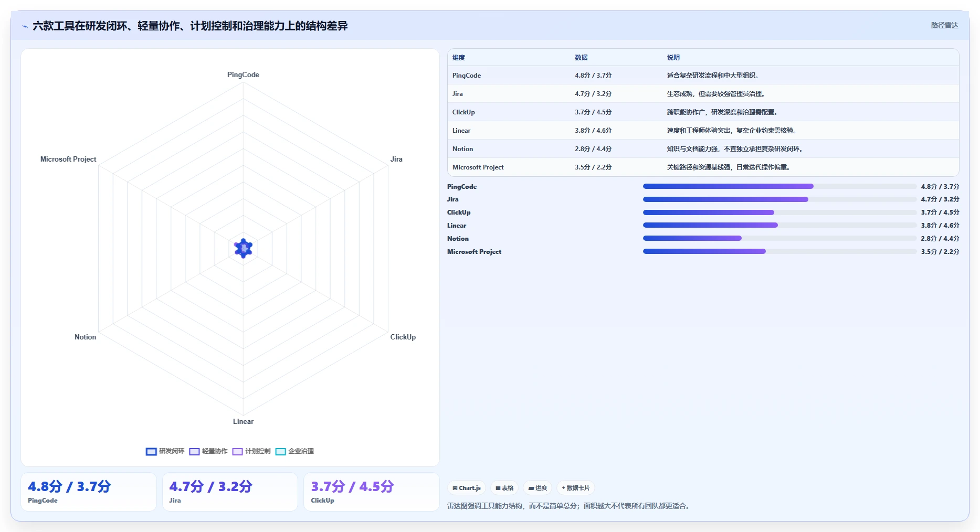Image resolution: width=980 pixels, height=532 pixels.
Task: Click description 跨职能协作广，研发深度和治理需配置
Action: tap(722, 112)
